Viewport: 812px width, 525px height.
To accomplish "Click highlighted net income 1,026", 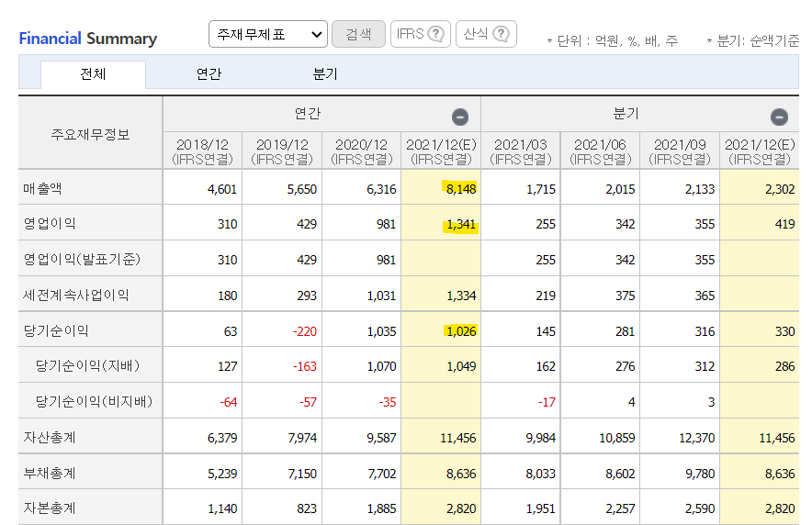I will (460, 331).
